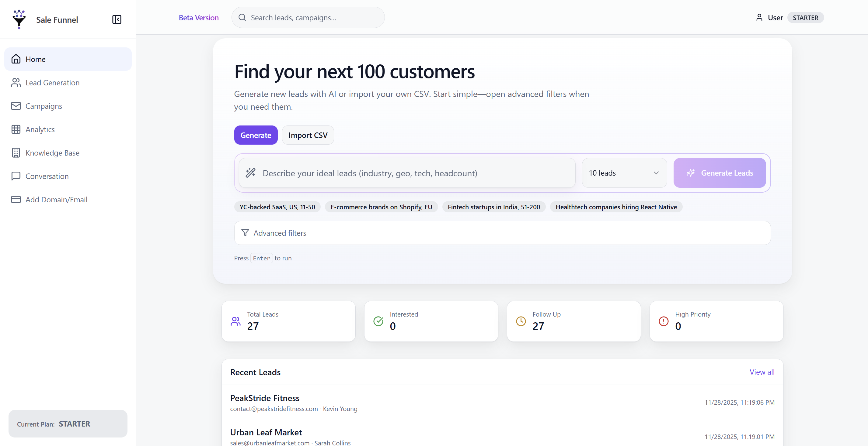Click the High Priority alert icon
The width and height of the screenshot is (868, 446).
click(664, 321)
